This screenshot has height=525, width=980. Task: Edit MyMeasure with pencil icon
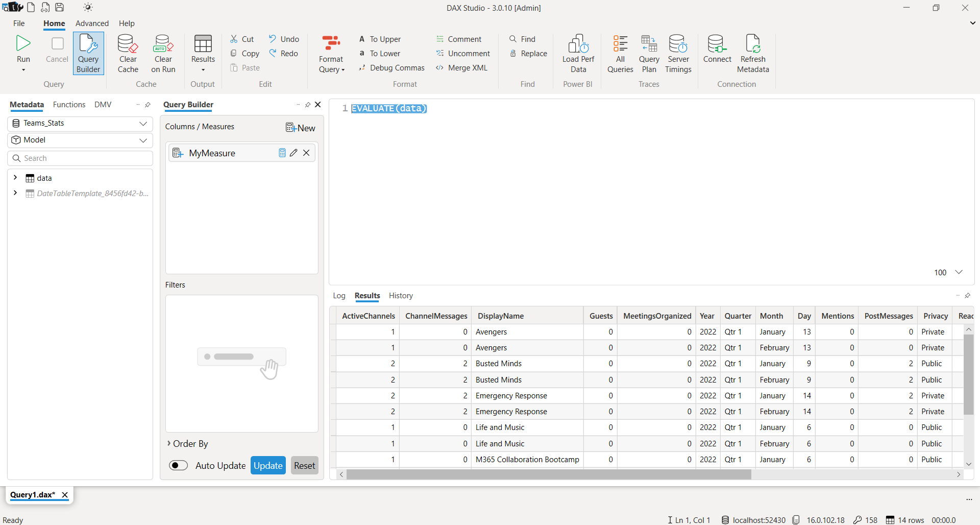tap(293, 153)
